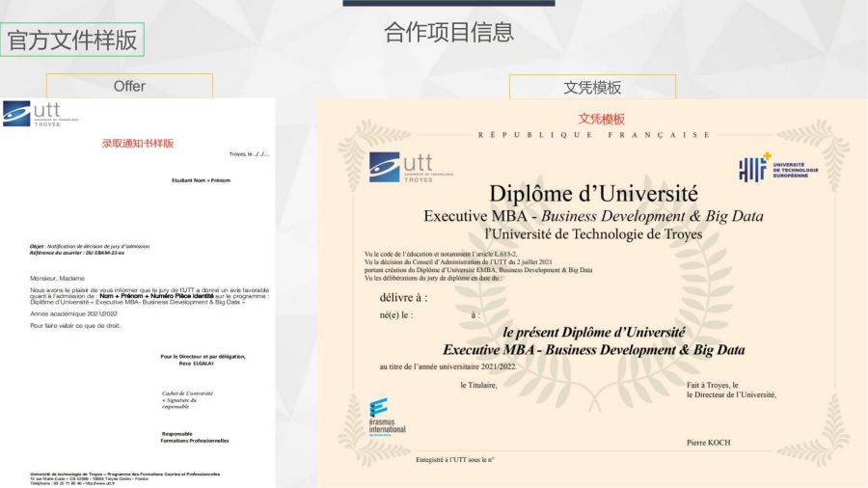868x488 pixels.
Task: Click le Directeur de l'Université, text
Action: tap(731, 394)
